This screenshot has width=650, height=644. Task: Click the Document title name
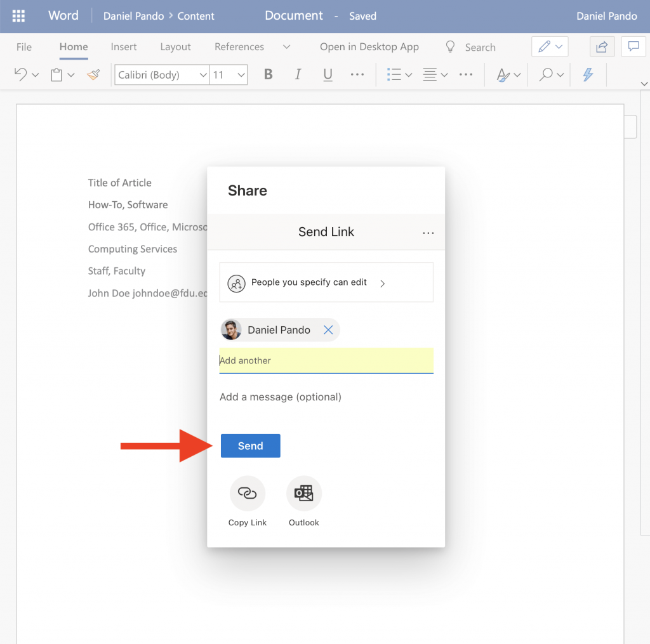click(x=293, y=16)
